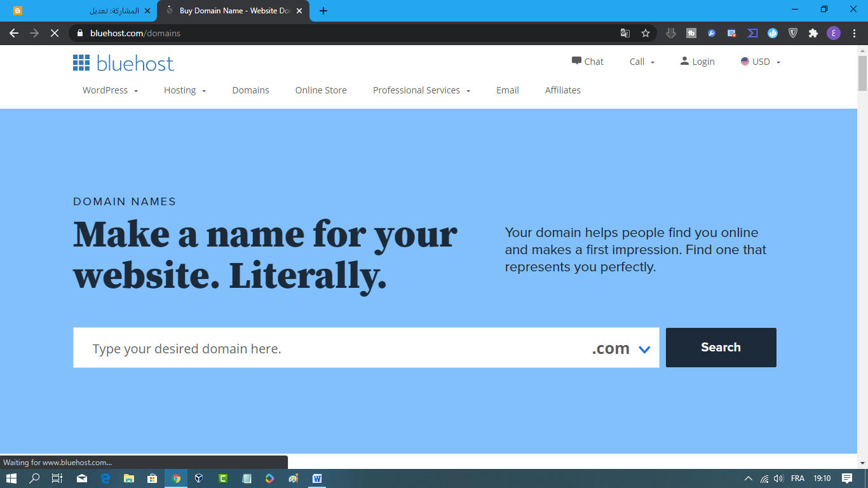
Task: Click the Login person icon
Action: (684, 61)
